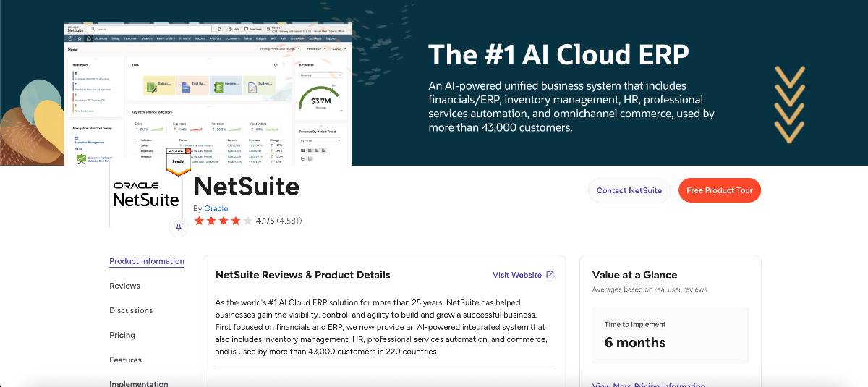Click the Leader badge on the banner
The height and width of the screenshot is (387, 868).
click(178, 162)
